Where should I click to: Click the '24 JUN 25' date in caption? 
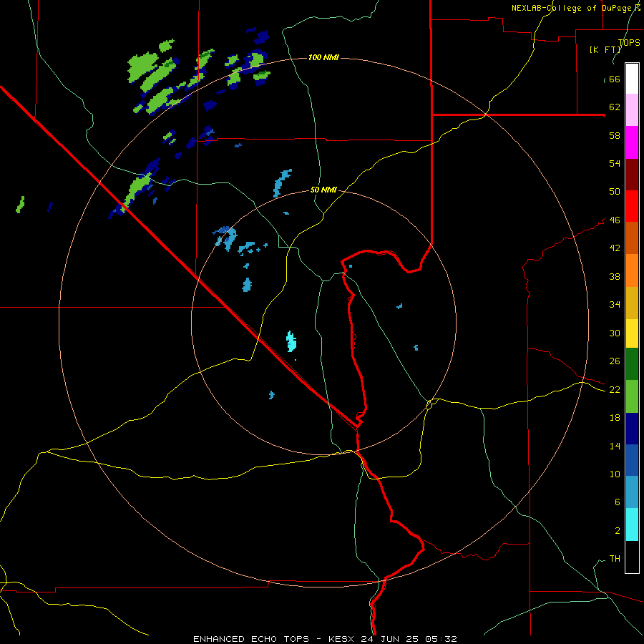391,639
